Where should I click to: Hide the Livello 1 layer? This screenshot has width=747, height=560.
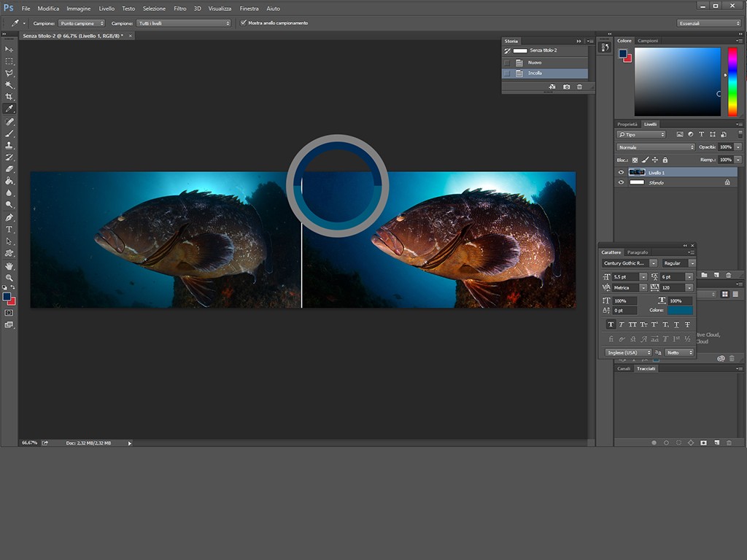tap(621, 173)
